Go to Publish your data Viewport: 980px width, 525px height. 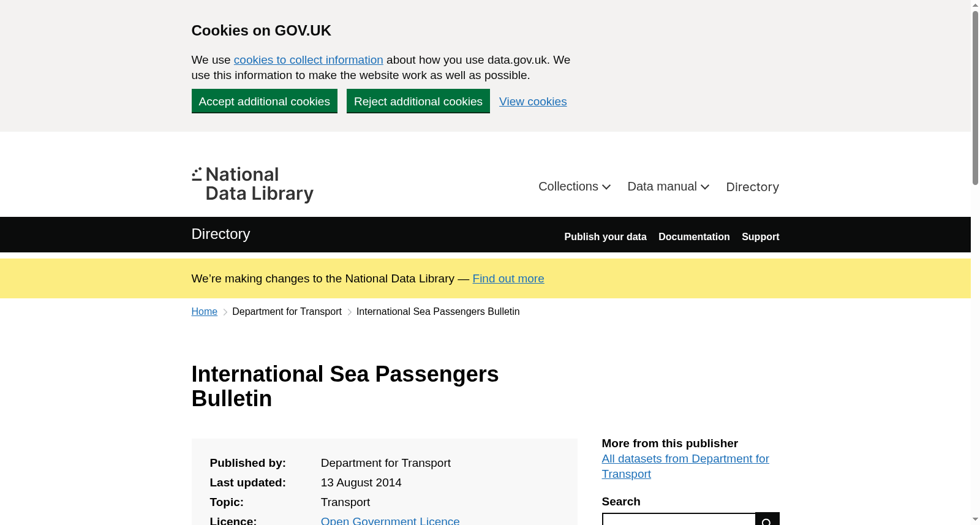pyautogui.click(x=605, y=236)
